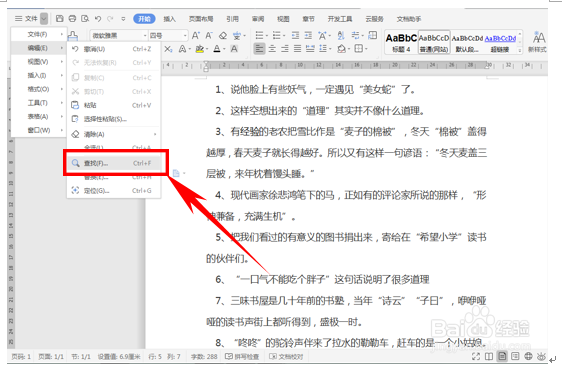Click the fullscreen icon in status bar
This screenshot has width=562, height=366.
click(476, 356)
